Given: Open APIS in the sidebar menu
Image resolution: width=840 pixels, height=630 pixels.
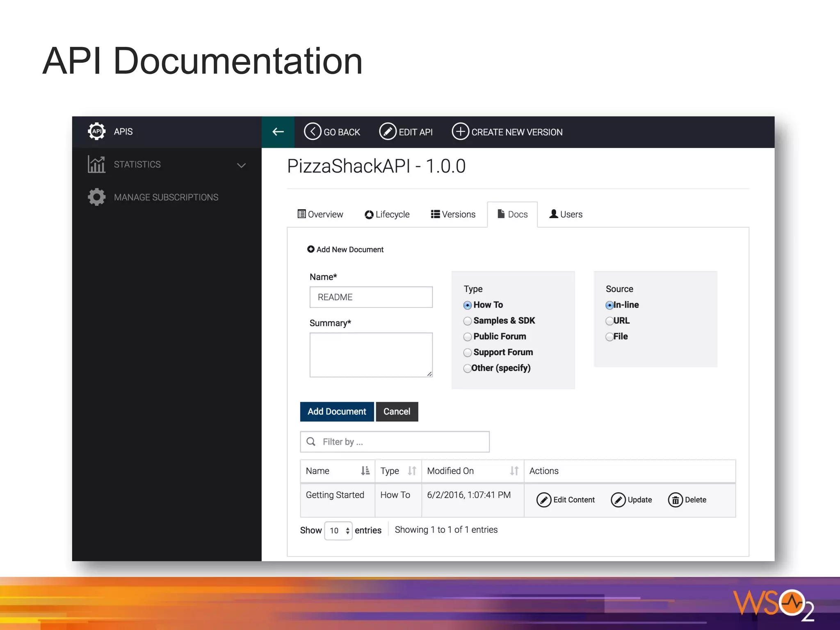Looking at the screenshot, I should coord(167,132).
